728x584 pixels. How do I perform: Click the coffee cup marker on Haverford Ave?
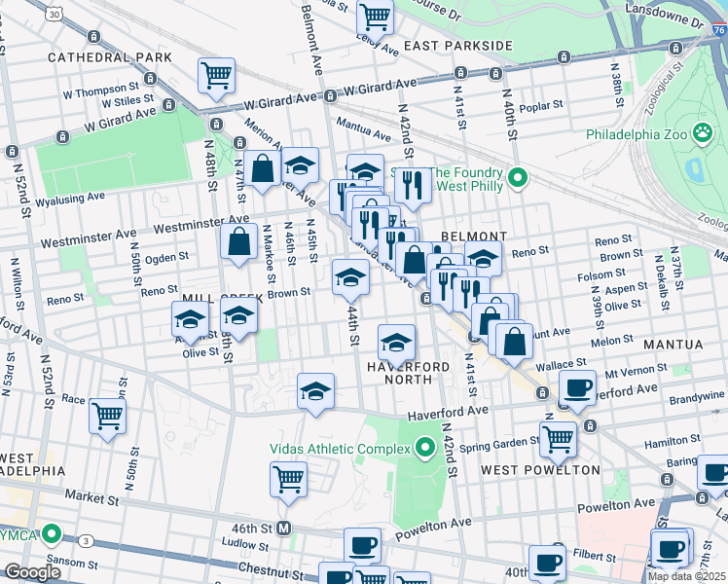click(577, 391)
